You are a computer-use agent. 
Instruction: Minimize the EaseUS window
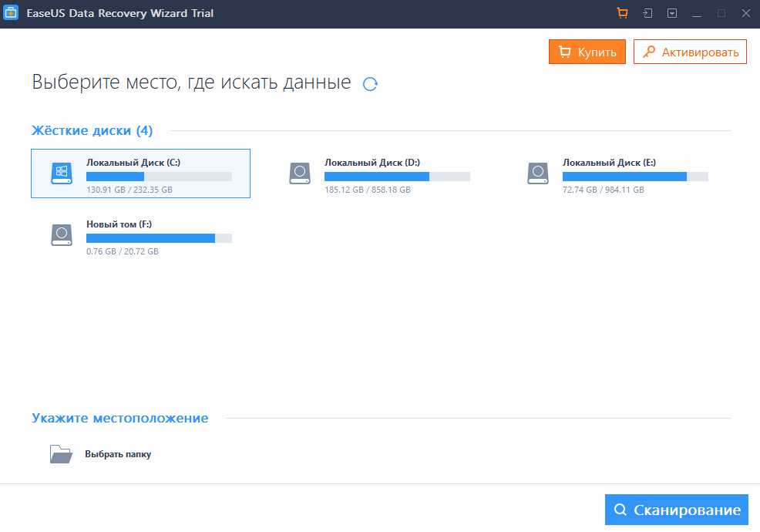point(697,13)
